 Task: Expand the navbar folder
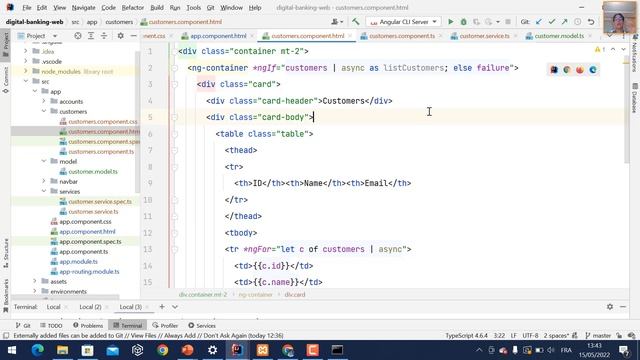tap(44, 181)
